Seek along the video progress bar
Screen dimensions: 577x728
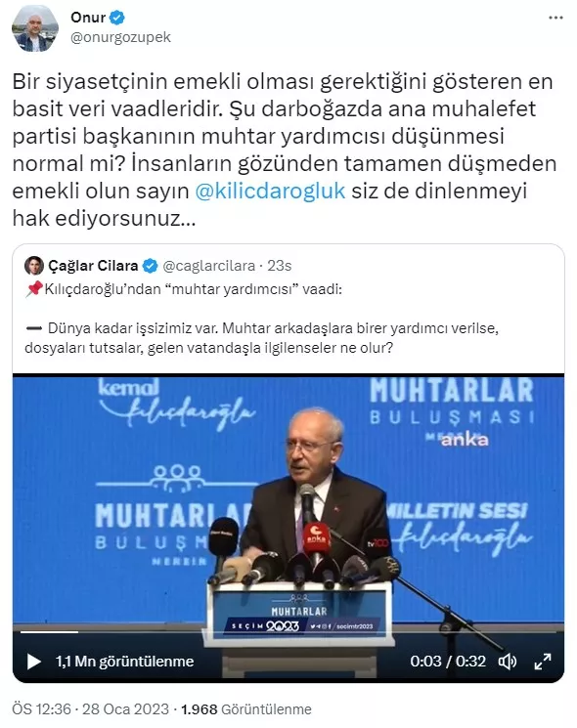point(288,632)
